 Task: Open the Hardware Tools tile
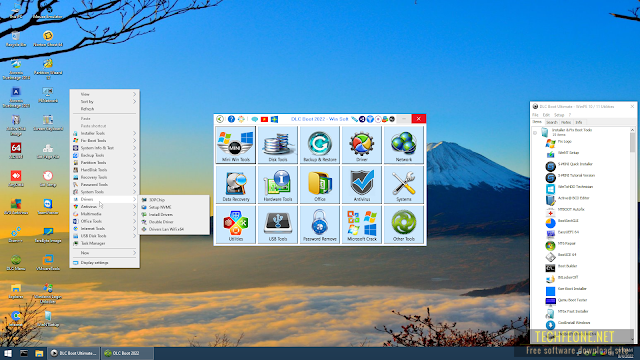point(278,184)
